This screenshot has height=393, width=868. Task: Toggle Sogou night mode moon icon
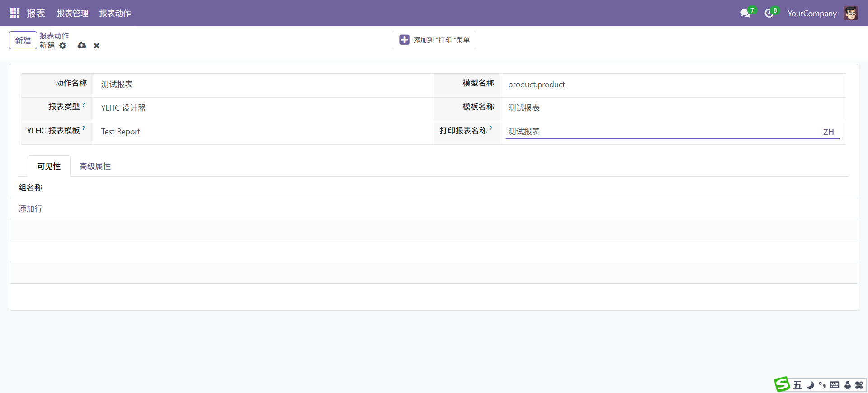(x=810, y=385)
